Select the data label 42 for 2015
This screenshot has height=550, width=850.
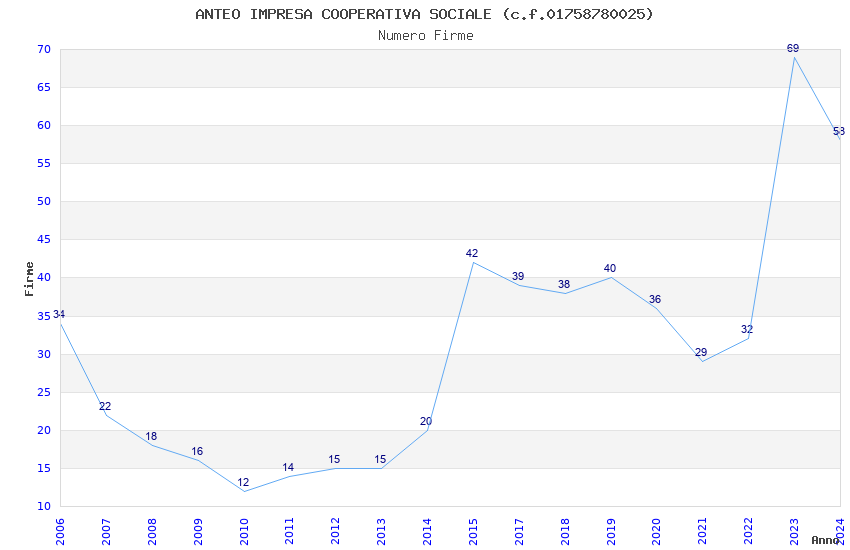(x=472, y=253)
